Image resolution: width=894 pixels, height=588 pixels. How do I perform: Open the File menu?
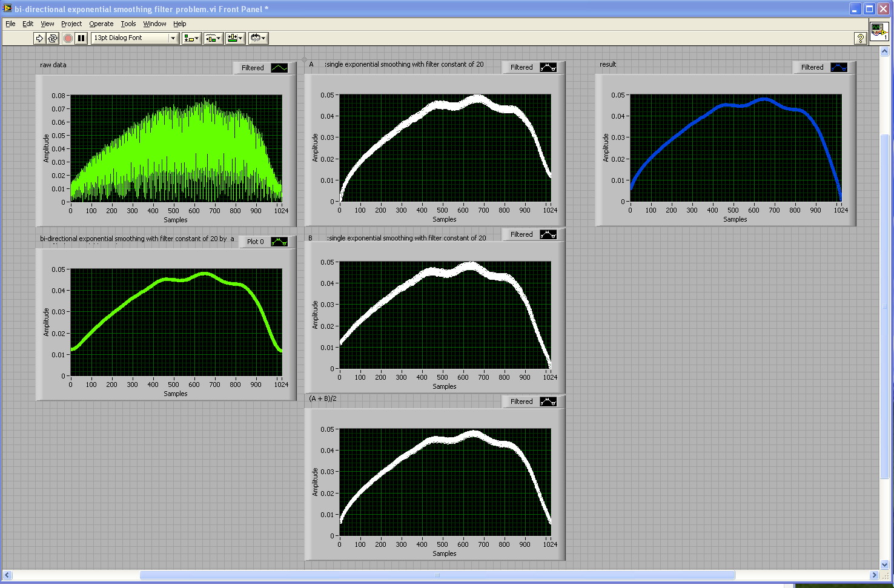(x=10, y=24)
